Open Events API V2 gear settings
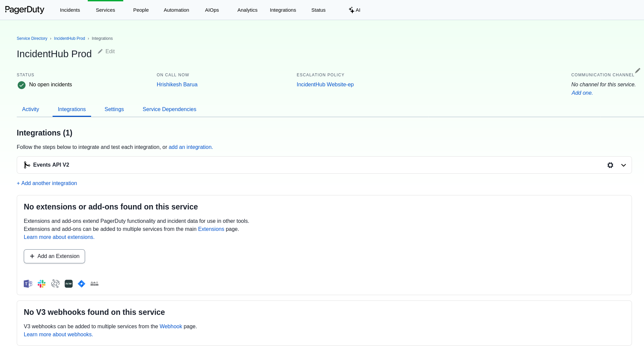The height and width of the screenshot is (351, 644). 610,165
